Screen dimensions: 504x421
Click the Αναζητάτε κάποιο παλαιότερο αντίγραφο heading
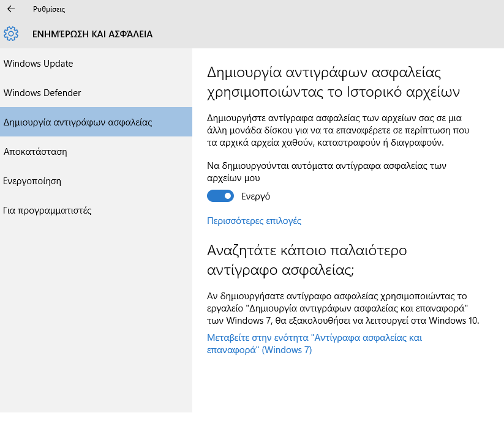point(307,259)
